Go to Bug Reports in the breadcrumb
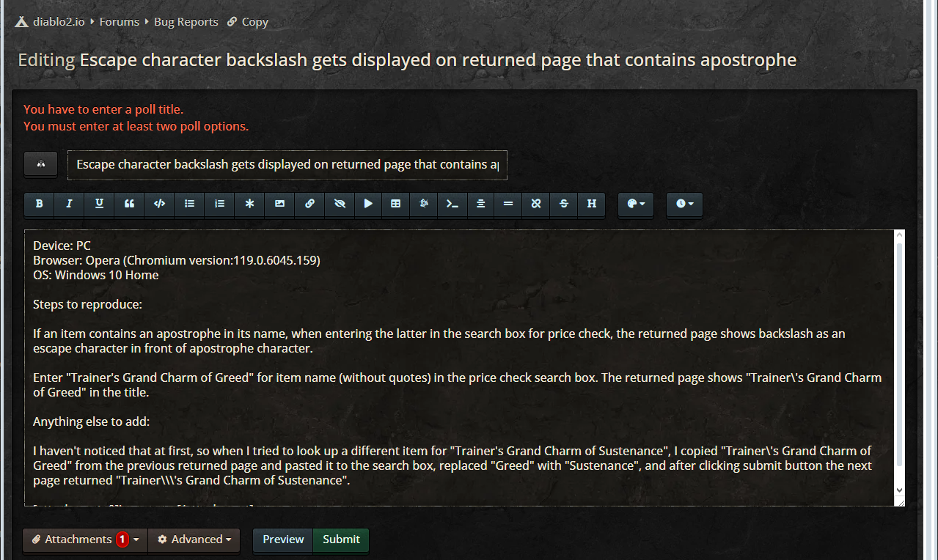938x560 pixels. pos(186,22)
